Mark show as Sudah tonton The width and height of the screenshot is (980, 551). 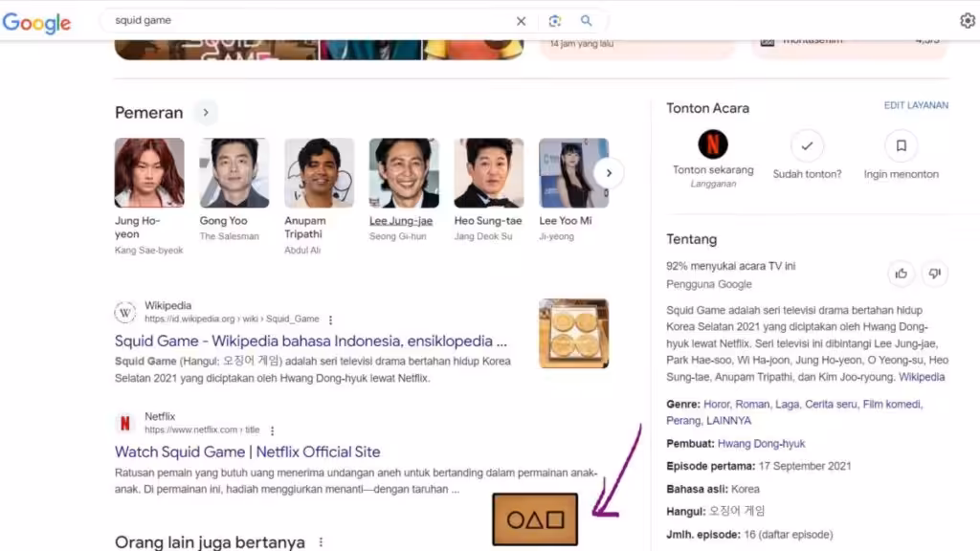click(807, 146)
